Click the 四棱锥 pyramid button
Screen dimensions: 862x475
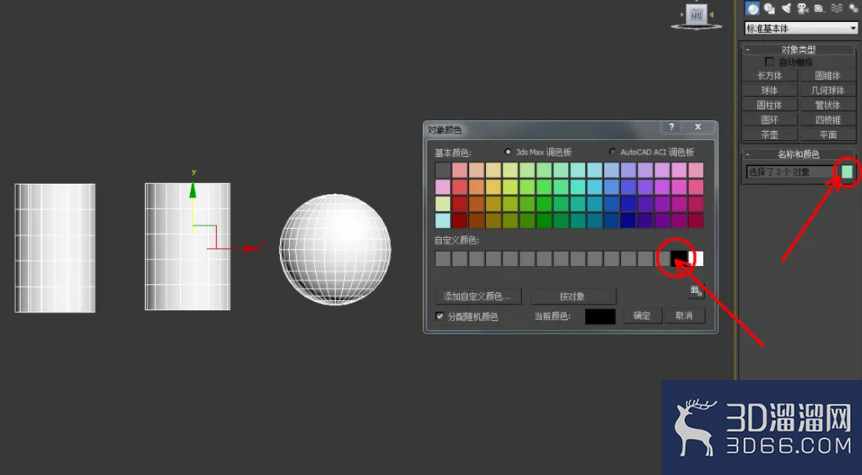pos(827,120)
